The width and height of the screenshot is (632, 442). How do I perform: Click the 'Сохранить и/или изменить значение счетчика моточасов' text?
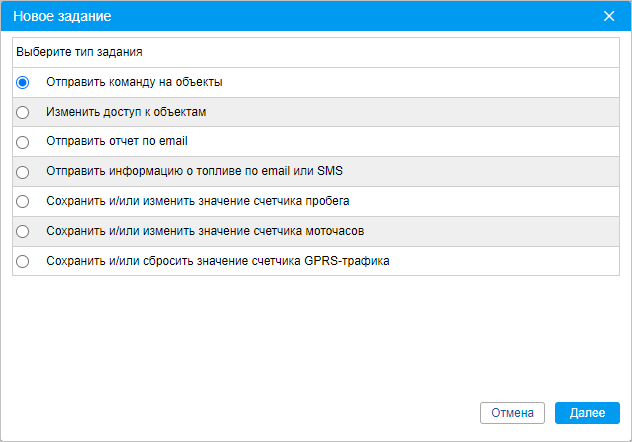pyautogui.click(x=205, y=231)
